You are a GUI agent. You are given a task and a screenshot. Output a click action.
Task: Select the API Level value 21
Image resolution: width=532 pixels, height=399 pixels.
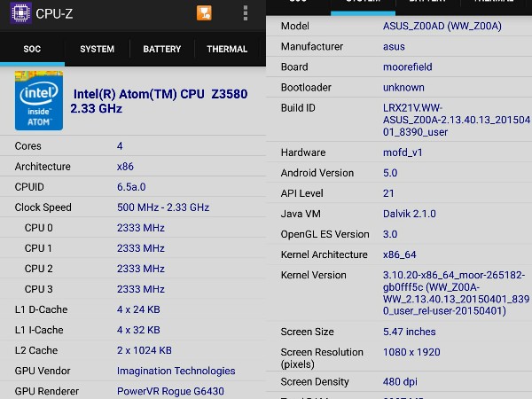[x=388, y=193]
